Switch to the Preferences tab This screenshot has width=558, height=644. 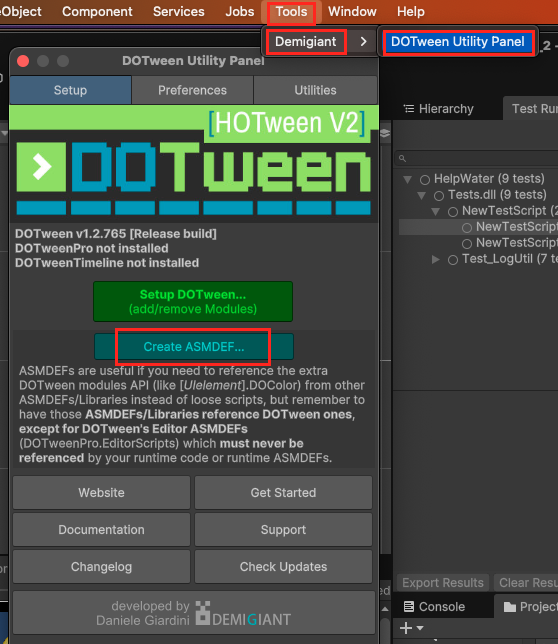192,90
